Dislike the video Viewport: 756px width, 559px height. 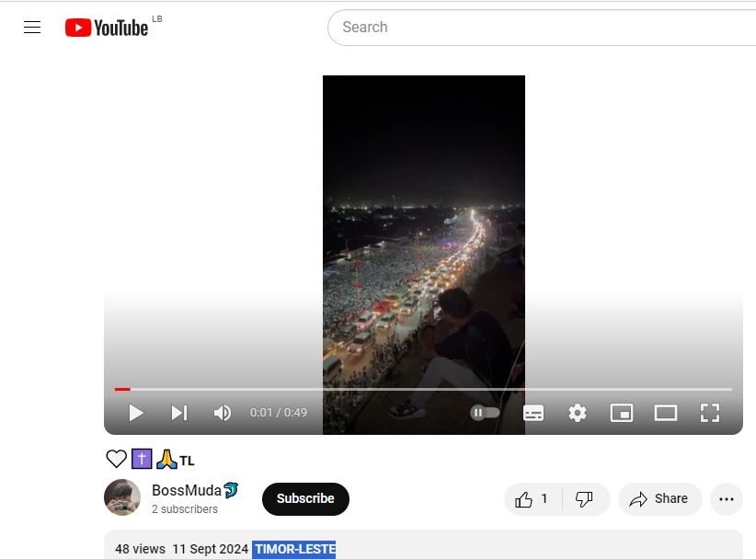pos(584,498)
